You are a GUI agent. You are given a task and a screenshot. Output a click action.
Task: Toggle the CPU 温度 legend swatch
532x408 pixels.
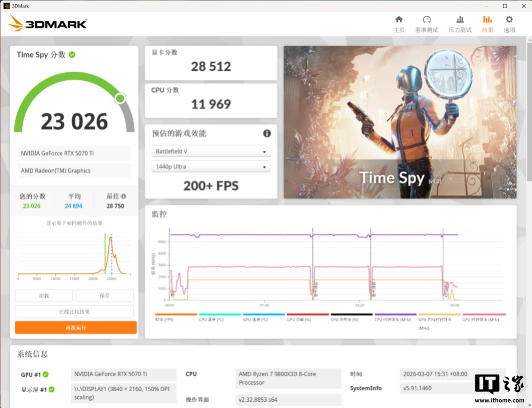point(219,314)
